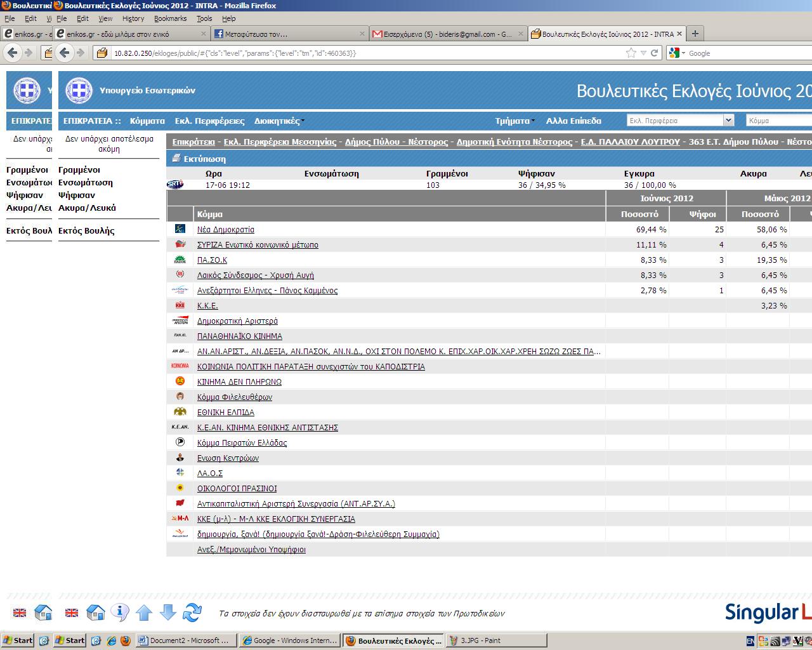This screenshot has height=650, width=812.
Task: Reload page using address bar refresh icon
Action: pos(654,53)
